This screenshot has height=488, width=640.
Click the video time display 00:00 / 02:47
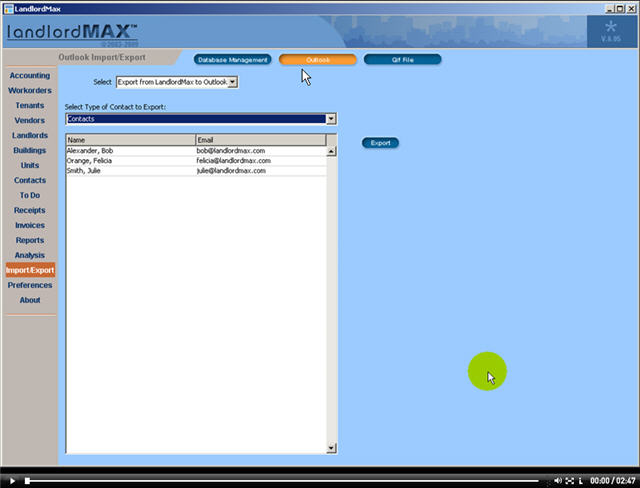613,481
